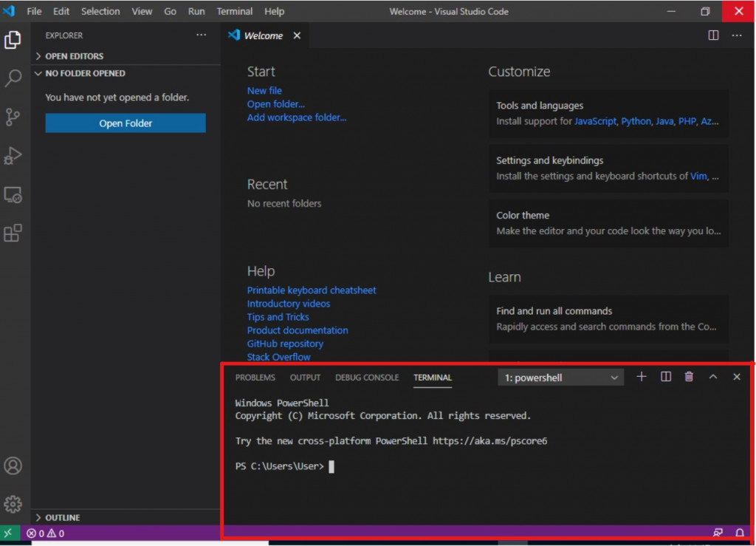Click the VS Code logo in title bar
Viewport: 756px width, 546px height.
(x=9, y=10)
